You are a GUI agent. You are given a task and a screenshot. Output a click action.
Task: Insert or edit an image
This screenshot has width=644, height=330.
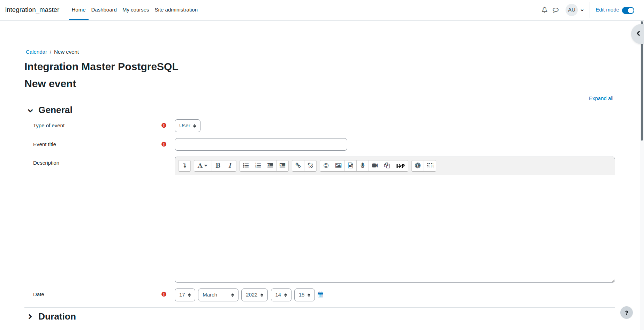click(x=338, y=166)
